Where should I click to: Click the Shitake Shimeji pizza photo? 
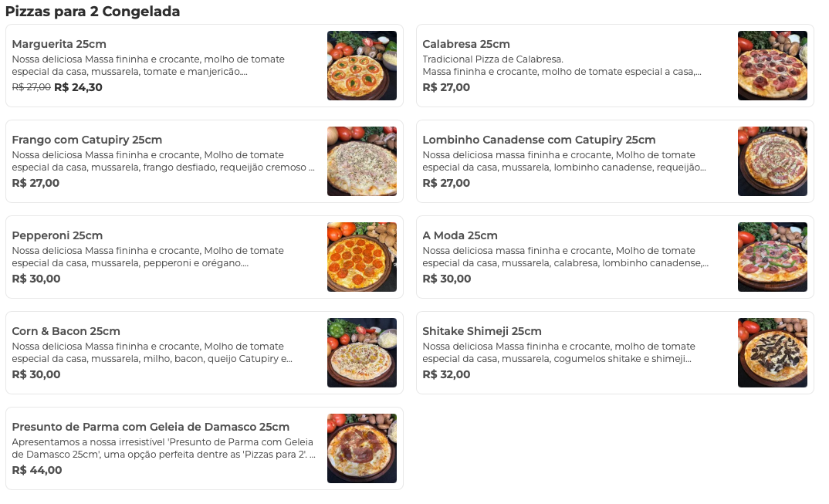click(x=772, y=353)
